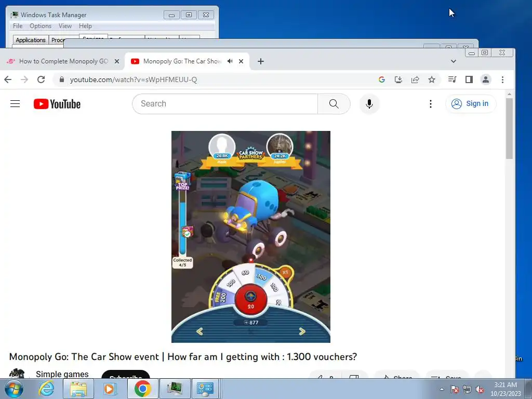Open the Chrome three-dot menu
532x399 pixels.
[502, 79]
